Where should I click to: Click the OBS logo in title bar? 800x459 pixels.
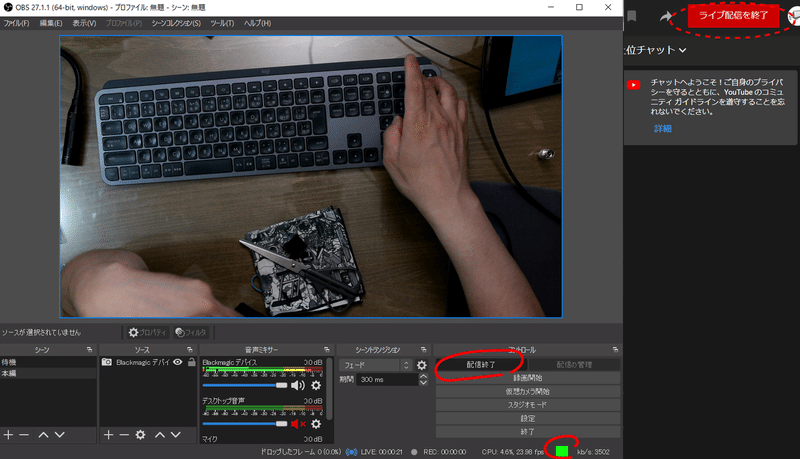pyautogui.click(x=8, y=7)
